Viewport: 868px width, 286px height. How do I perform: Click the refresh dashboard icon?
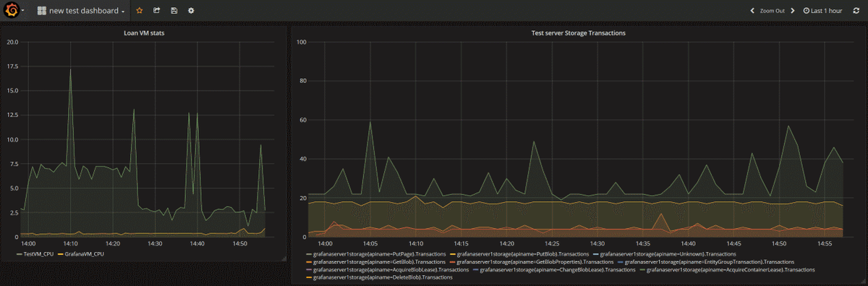click(x=856, y=11)
